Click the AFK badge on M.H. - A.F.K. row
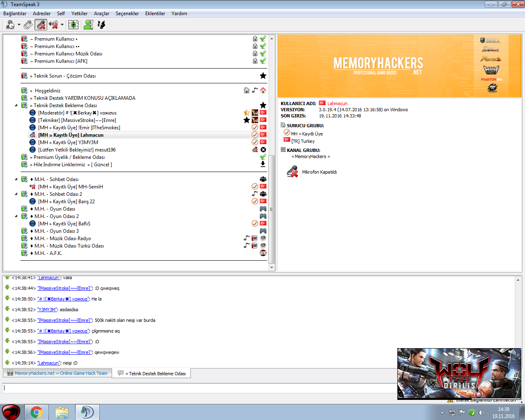 263,253
